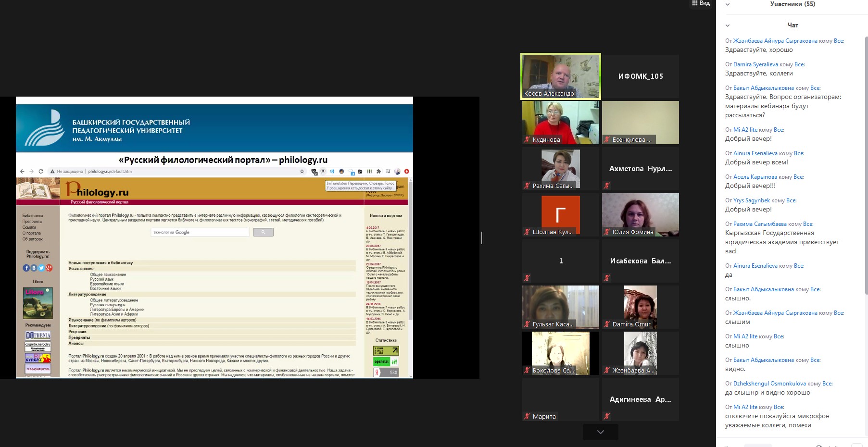Collapse the Чат panel chevron

(x=728, y=25)
